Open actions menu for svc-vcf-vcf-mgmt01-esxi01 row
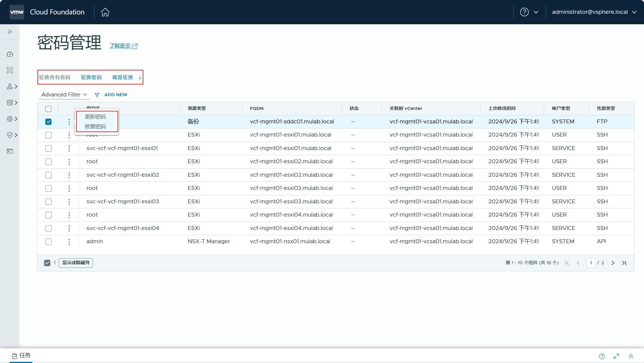Screen dimensions: 644x363 tap(69, 148)
